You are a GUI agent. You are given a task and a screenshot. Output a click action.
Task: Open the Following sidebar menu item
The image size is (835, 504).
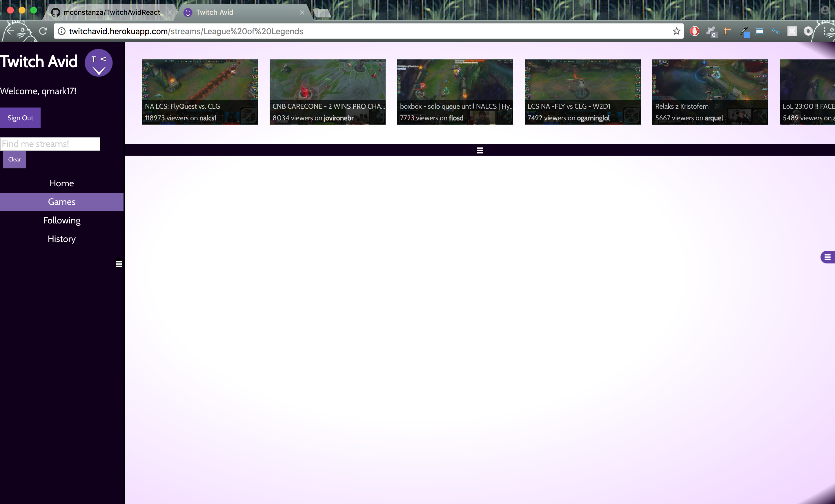(x=62, y=221)
